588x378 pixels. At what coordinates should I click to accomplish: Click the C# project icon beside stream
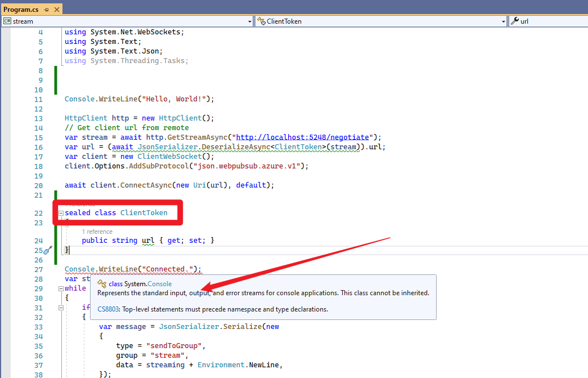[7, 21]
